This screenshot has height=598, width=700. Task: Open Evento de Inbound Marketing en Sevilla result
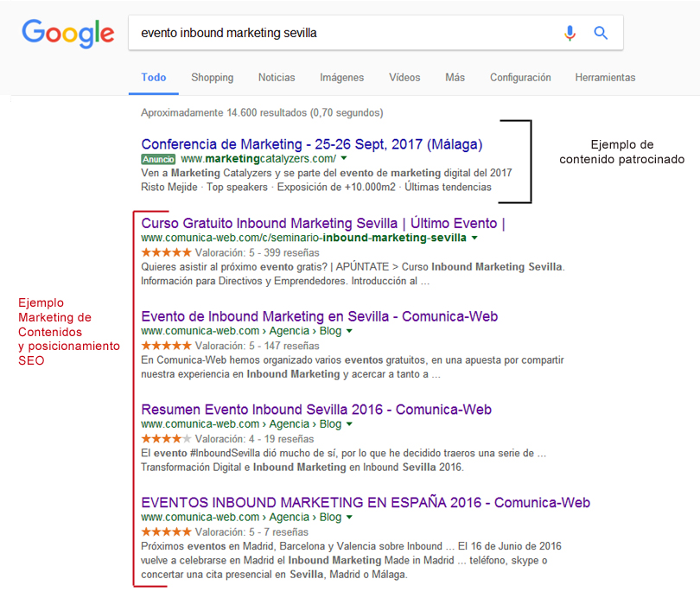tap(319, 316)
